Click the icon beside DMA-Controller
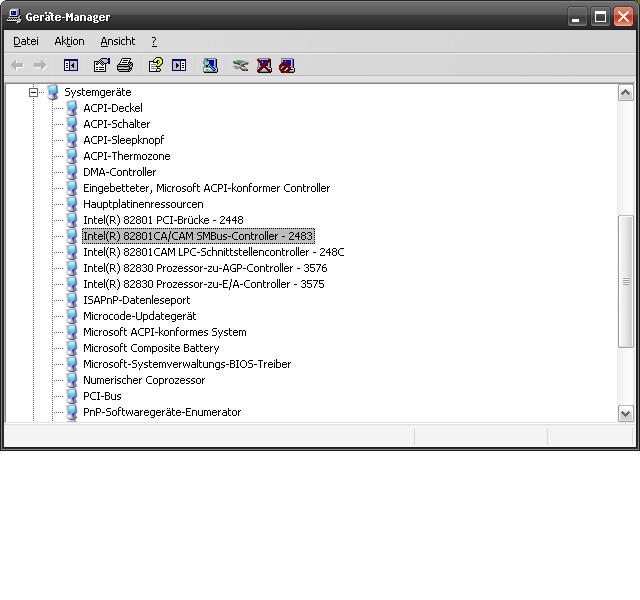This screenshot has height=600, width=640. point(72,172)
